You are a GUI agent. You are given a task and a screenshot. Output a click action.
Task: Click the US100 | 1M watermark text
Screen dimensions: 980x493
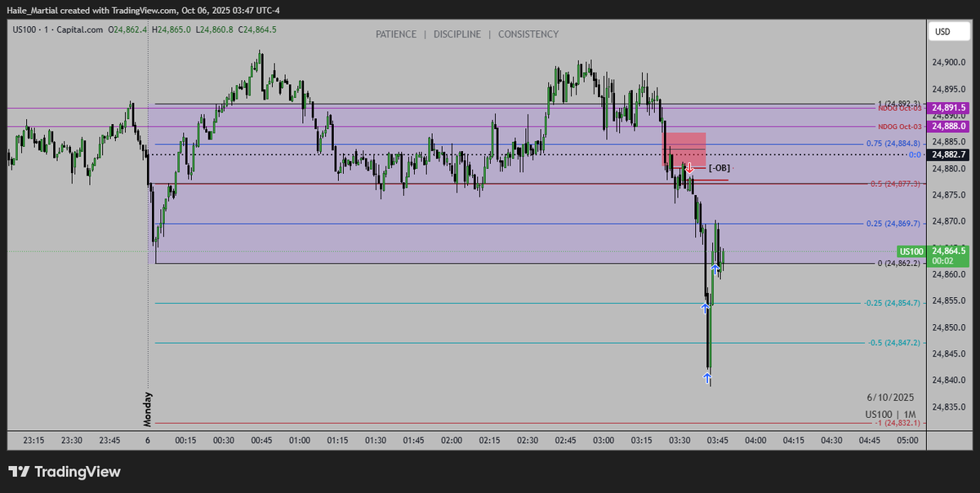pos(890,415)
